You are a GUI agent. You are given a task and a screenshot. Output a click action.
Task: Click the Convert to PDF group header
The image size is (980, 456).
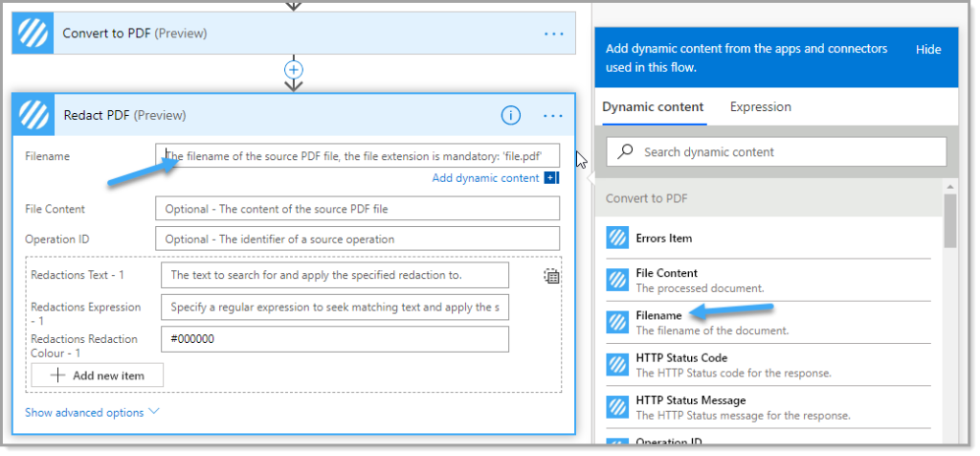pos(768,198)
